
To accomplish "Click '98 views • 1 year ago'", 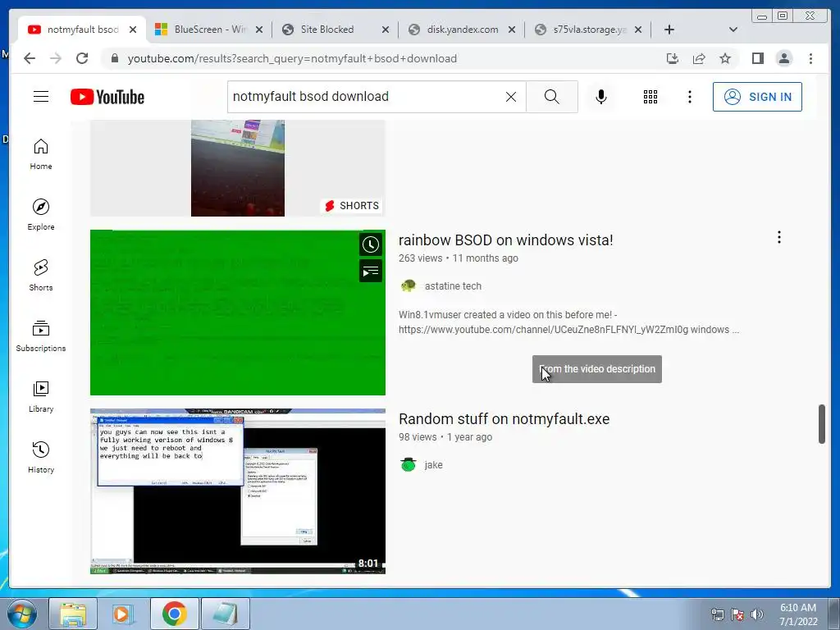I will click(445, 437).
